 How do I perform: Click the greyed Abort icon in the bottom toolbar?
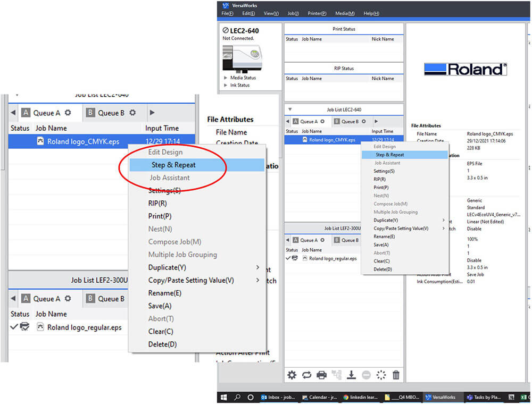click(x=367, y=375)
